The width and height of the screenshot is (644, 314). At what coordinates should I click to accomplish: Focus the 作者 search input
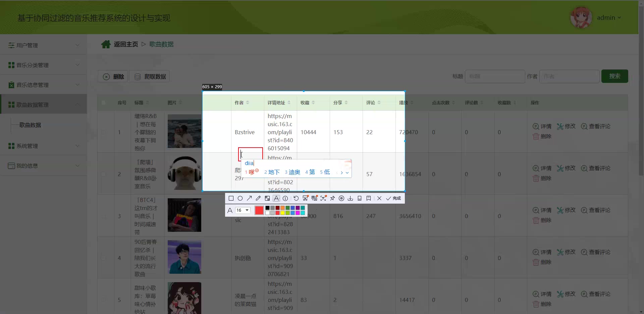570,76
